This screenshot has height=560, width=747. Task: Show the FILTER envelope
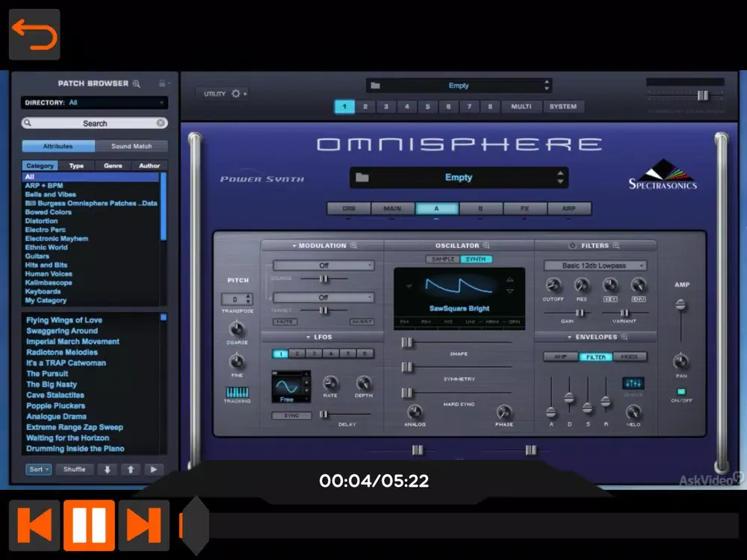596,357
